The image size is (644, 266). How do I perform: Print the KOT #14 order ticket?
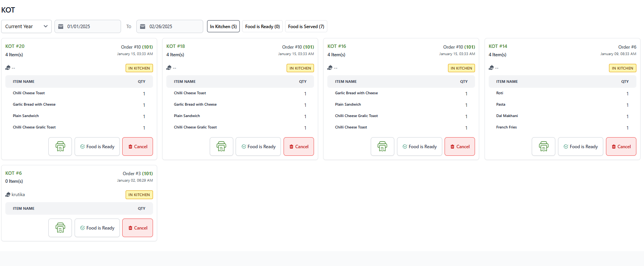(543, 146)
